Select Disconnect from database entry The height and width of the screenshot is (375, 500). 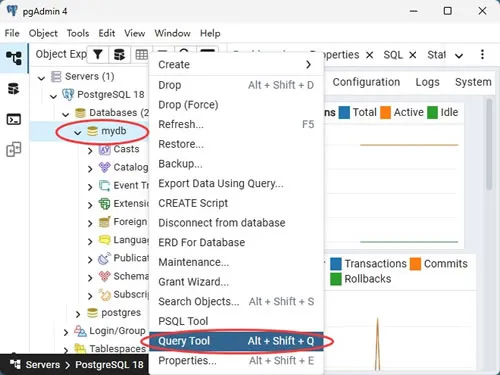coord(236,223)
